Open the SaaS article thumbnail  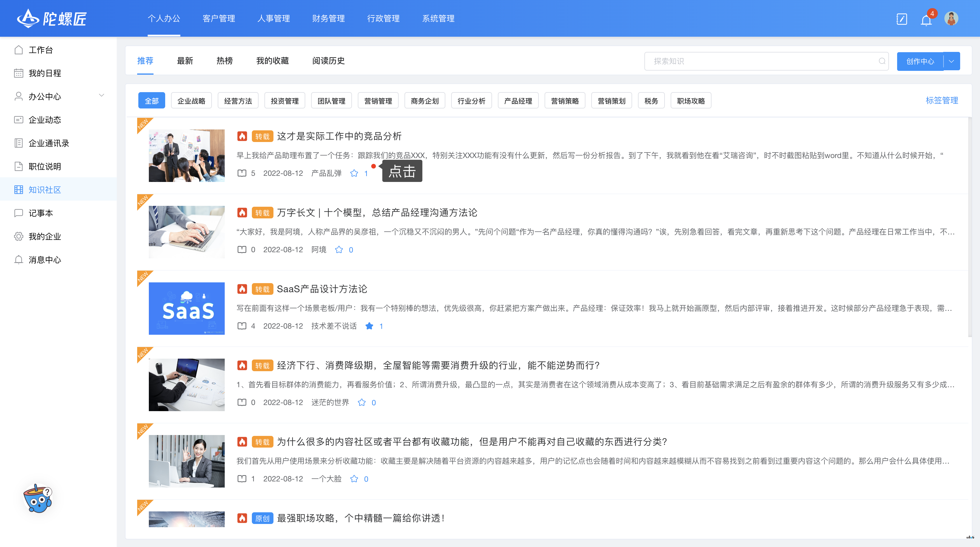(x=186, y=308)
